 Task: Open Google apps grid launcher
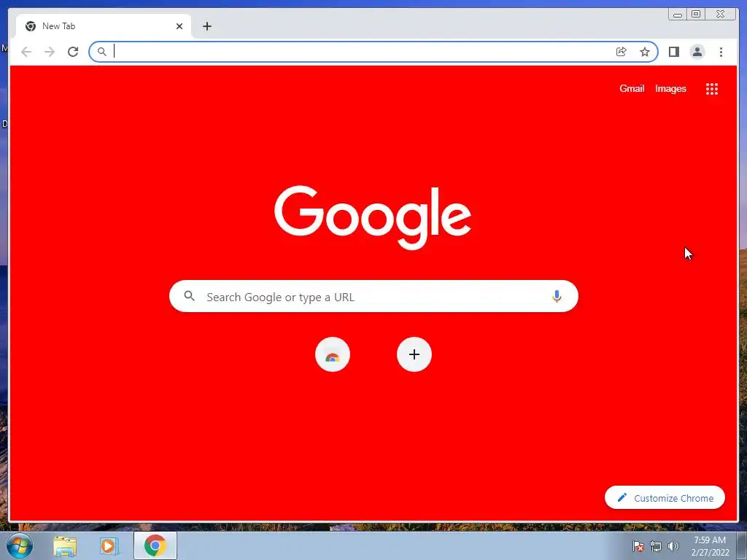click(712, 88)
